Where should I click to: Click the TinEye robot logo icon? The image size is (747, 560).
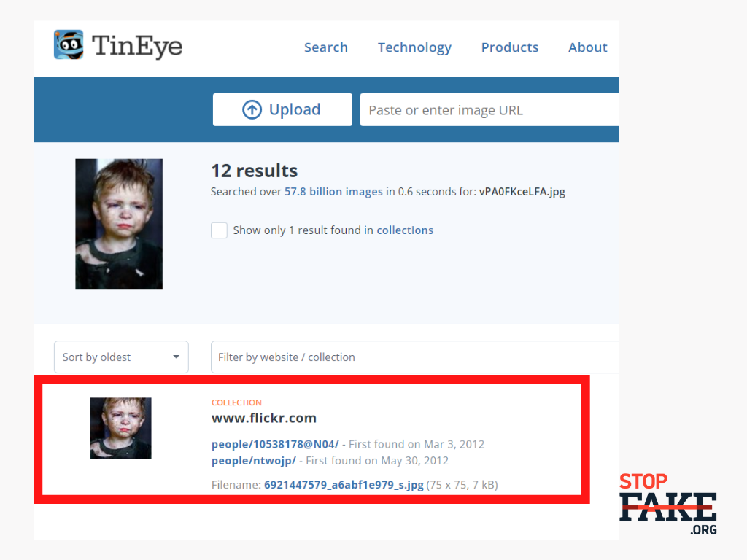pos(69,44)
